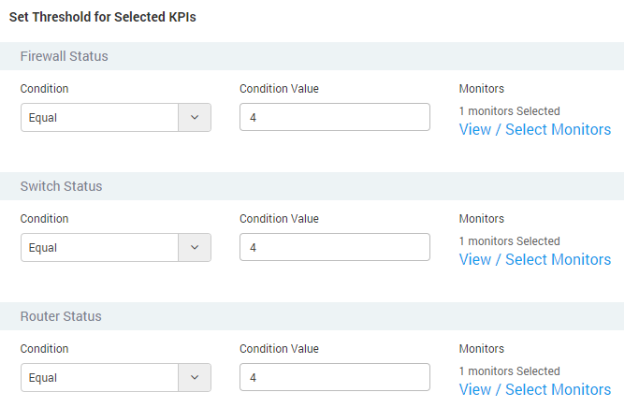
Task: Click the Condition label under Router Status
Action: click(x=44, y=349)
